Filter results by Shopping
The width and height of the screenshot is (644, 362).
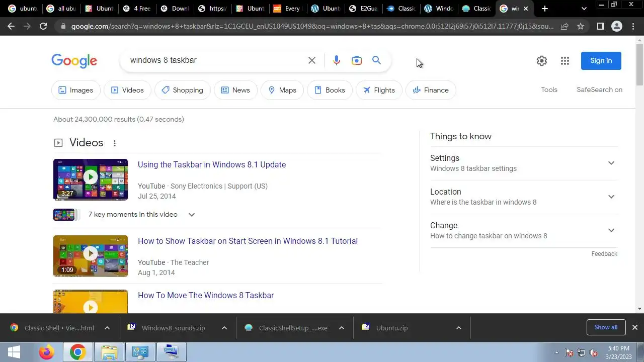(x=183, y=90)
